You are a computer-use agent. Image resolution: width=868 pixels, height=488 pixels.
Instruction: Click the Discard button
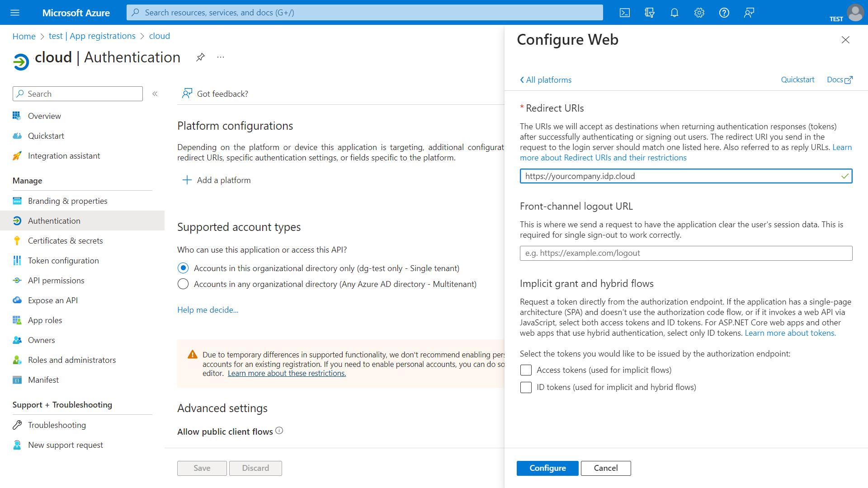(x=255, y=468)
